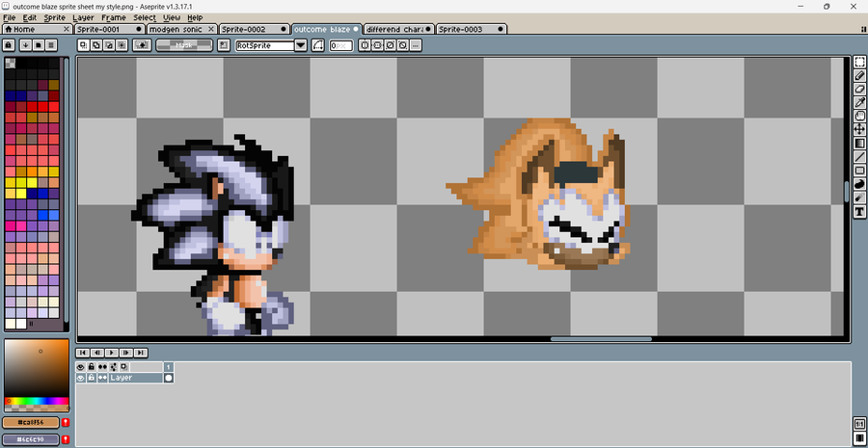868x448 pixels.
Task: Open the Layer menu
Action: pos(83,17)
